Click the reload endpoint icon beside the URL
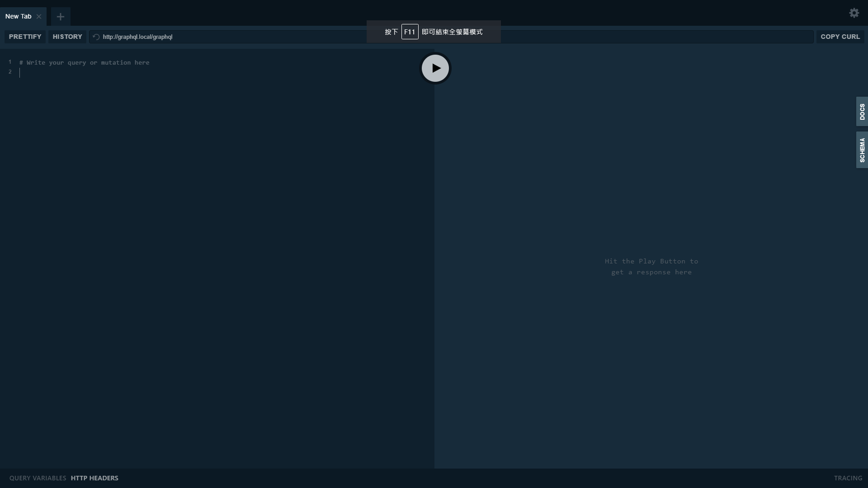Image resolution: width=868 pixels, height=488 pixels. [x=96, y=37]
